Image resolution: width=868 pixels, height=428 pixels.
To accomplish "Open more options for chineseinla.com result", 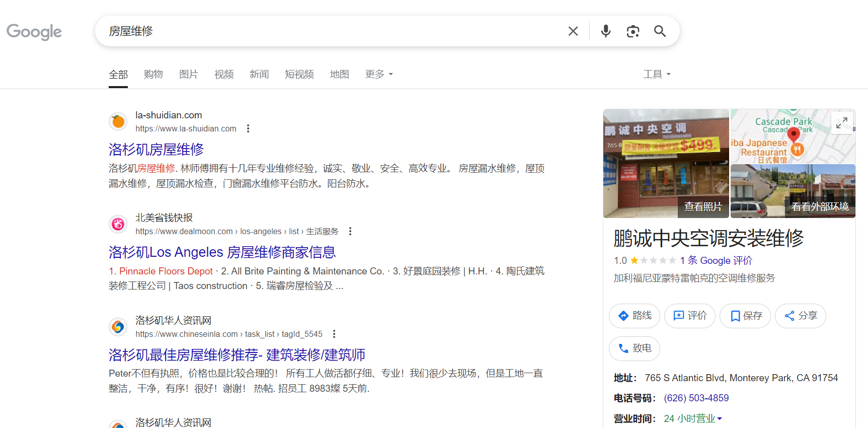I will coord(334,334).
